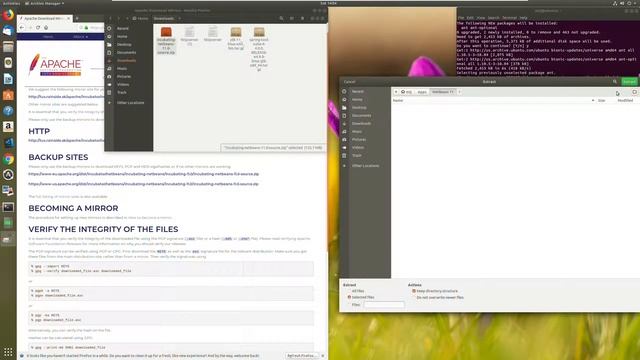Screen dimensions: 640x360
Task: Open new tab in Firefox
Action: pos(77,18)
